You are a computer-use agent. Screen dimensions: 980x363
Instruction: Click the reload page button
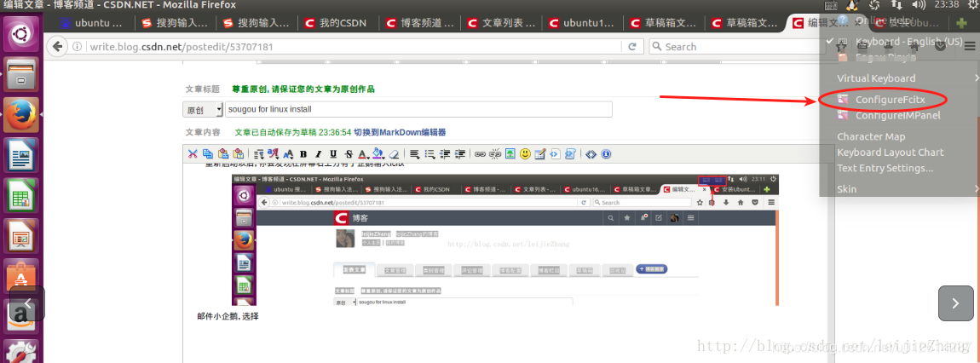pyautogui.click(x=631, y=47)
